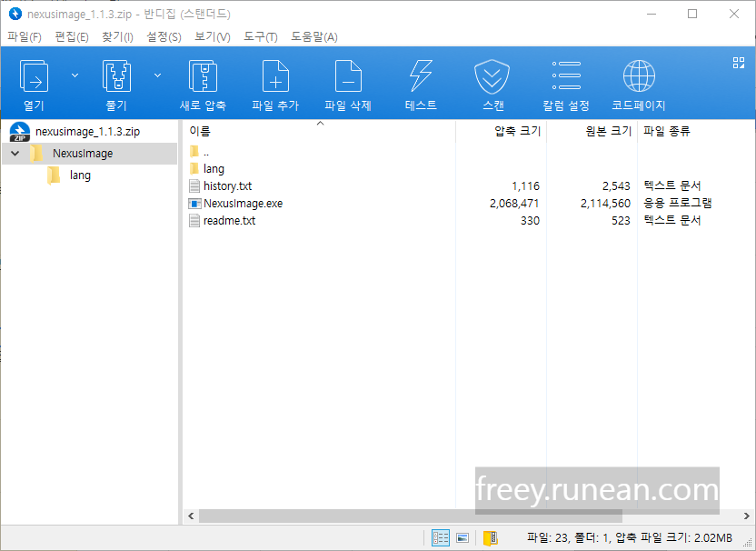The width and height of the screenshot is (756, 551).
Task: Open the 도움말(A) menu
Action: pyautogui.click(x=313, y=36)
